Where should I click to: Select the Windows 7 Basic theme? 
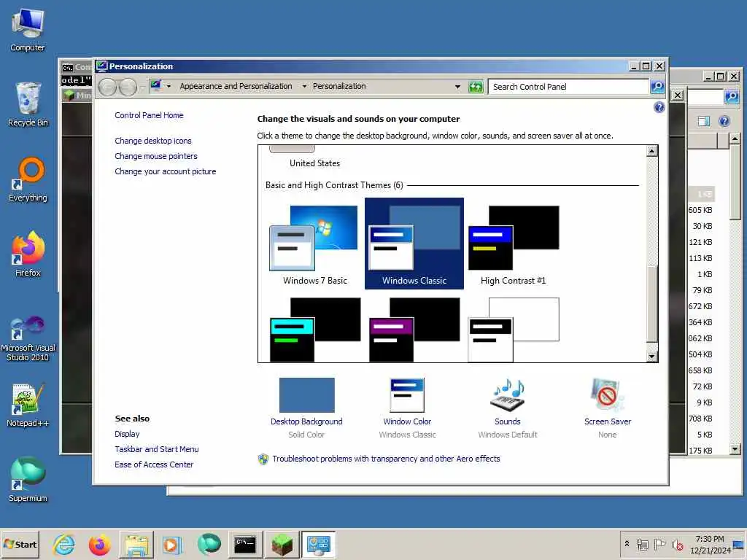click(315, 245)
